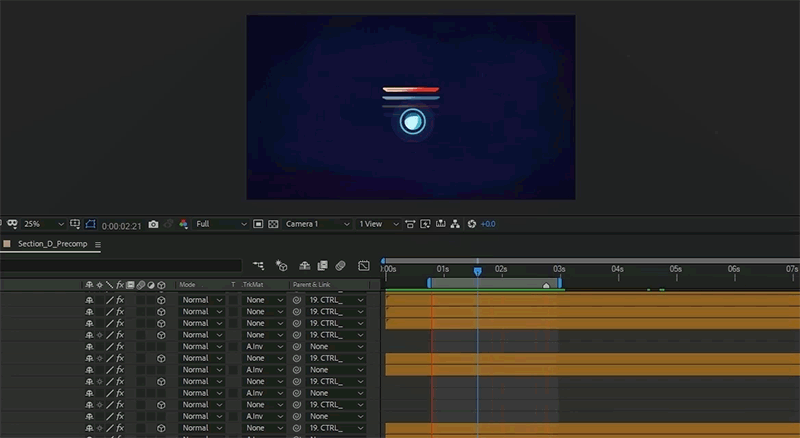Viewport: 800px width, 438px height.
Task: Hide all shy layers switch
Action: [305, 265]
